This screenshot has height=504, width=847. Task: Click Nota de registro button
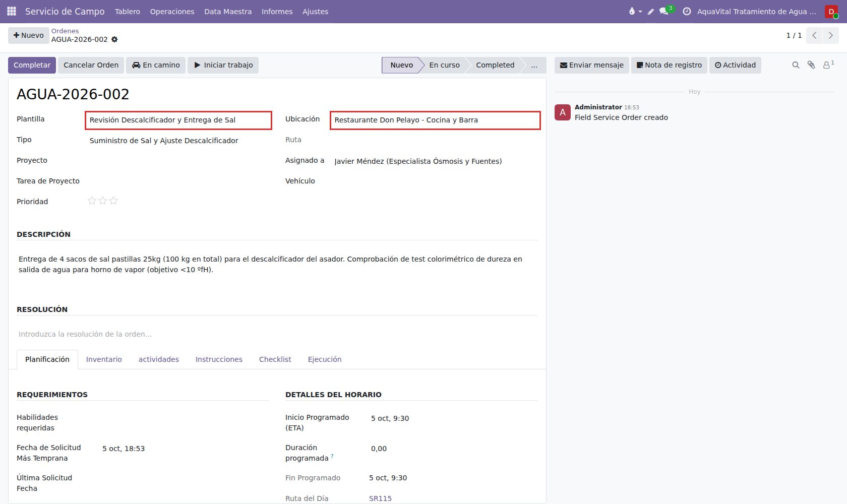pos(669,65)
